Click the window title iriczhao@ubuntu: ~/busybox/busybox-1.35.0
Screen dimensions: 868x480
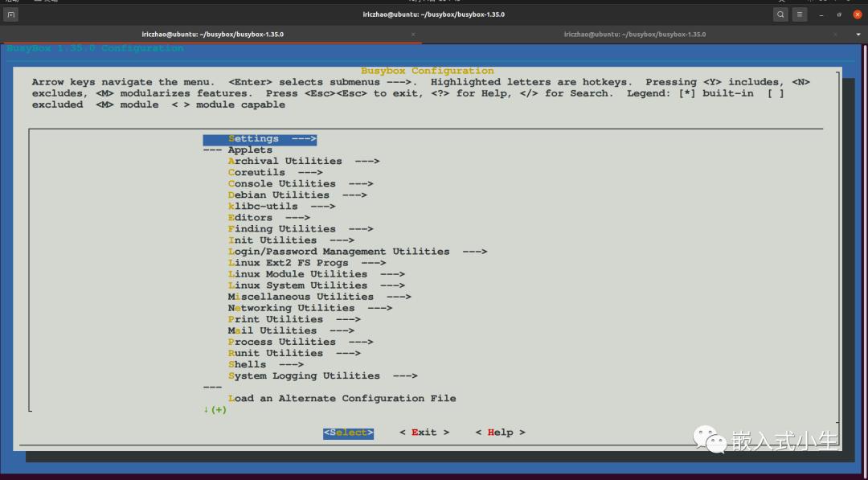[434, 14]
